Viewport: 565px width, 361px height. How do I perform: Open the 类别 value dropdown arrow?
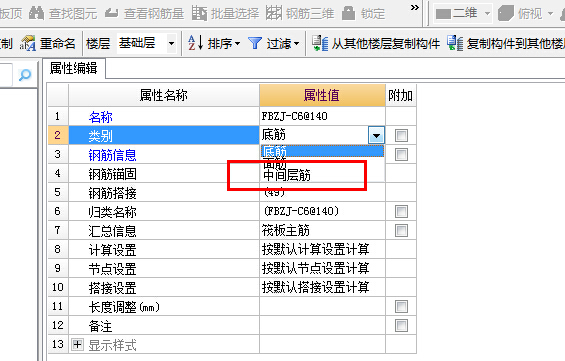tap(376, 135)
